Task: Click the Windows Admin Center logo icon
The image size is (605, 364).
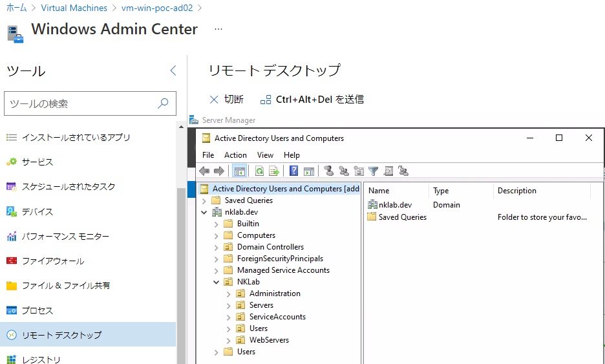Action: pos(16,34)
